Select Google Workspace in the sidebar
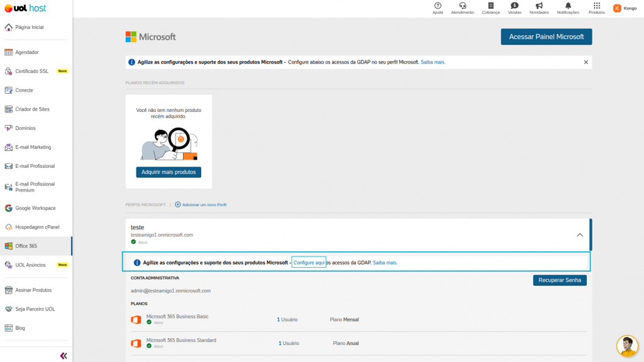This screenshot has width=644, height=362. tap(36, 208)
